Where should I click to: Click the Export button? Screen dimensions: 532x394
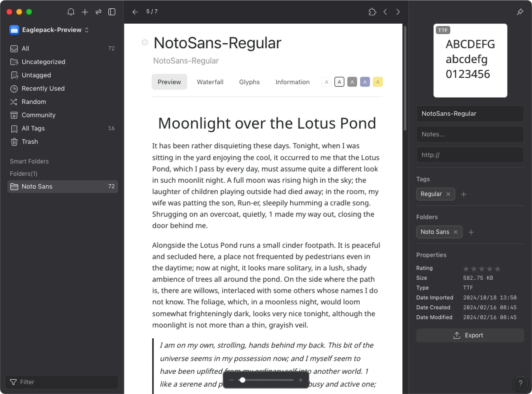(x=470, y=335)
